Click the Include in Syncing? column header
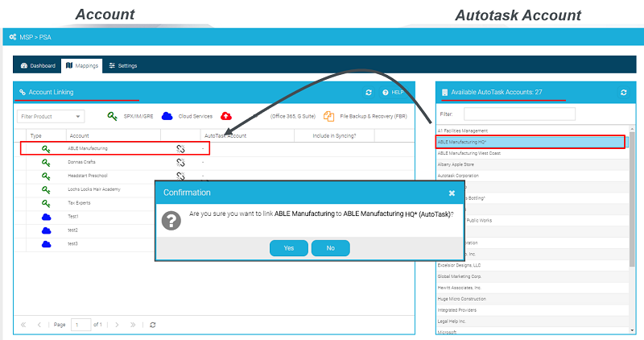644x340 pixels. pyautogui.click(x=334, y=135)
